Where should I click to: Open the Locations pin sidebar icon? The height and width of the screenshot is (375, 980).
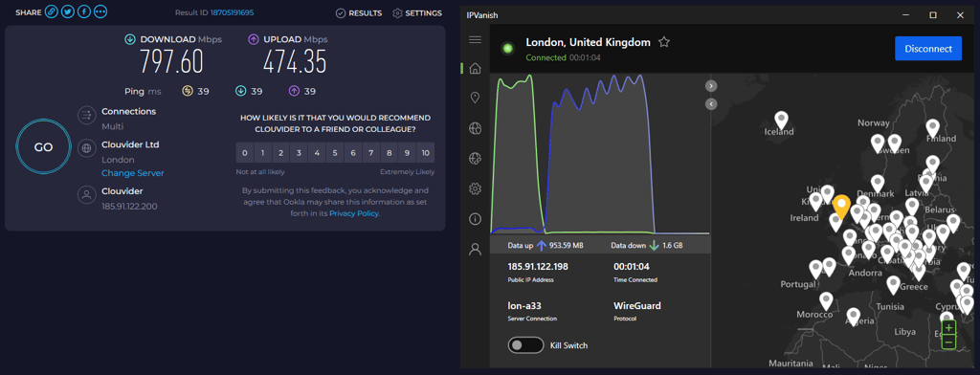475,98
